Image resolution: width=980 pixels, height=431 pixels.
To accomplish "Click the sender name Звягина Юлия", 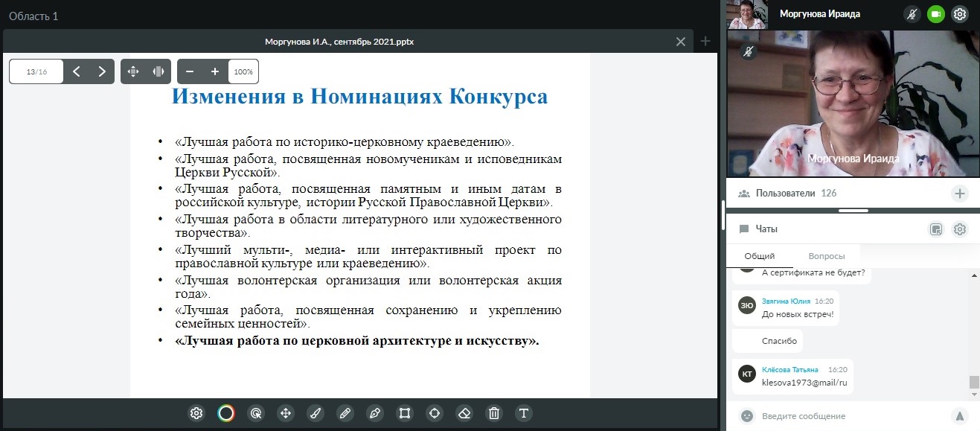I will click(785, 301).
